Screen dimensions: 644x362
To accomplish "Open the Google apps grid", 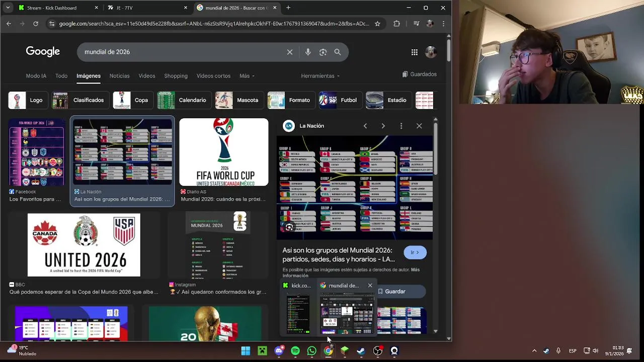I will click(x=414, y=52).
